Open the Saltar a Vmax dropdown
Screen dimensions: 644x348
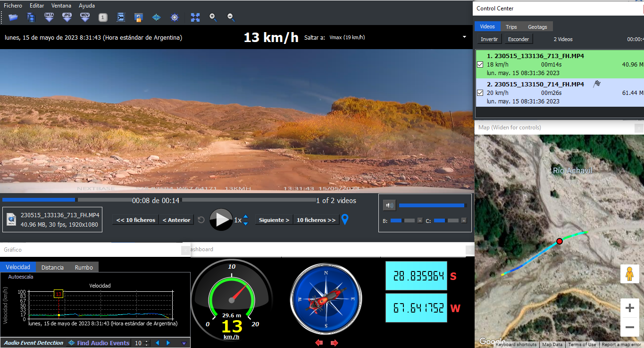(464, 37)
